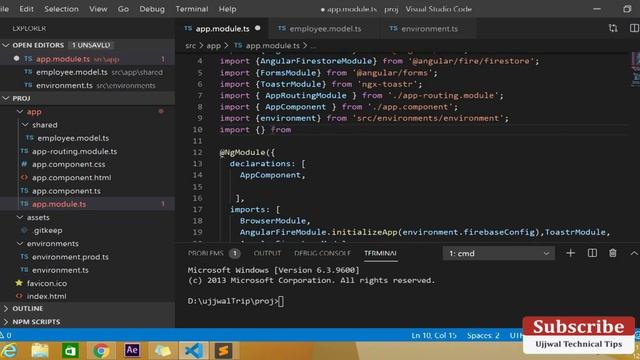Viewport: 640px width, 360px height.
Task: Open the compare changes icon in editor toolbar
Action: [x=613, y=28]
